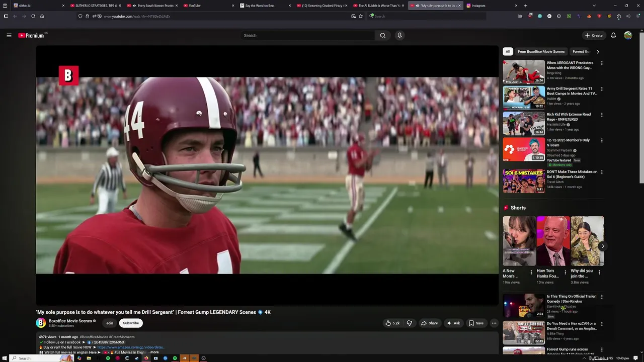Screen dimensions: 644x362
Task: Click the Windows taskbar Search box
Action: [x=41, y=358]
